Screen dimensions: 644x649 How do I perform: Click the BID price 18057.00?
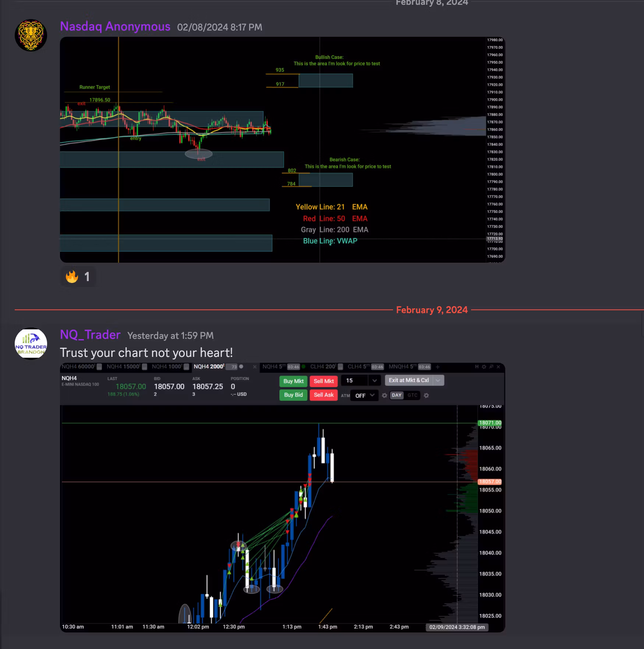pos(169,386)
